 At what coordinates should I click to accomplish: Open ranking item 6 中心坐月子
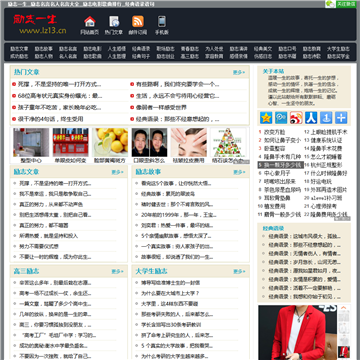click(x=277, y=173)
